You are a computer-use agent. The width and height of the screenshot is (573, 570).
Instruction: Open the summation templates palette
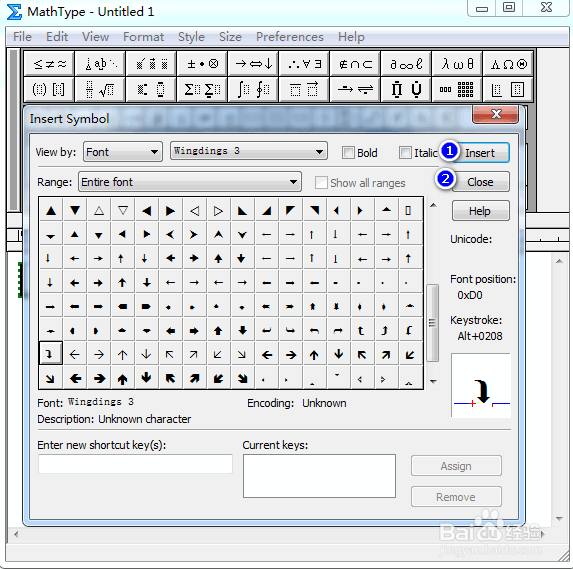tap(202, 90)
